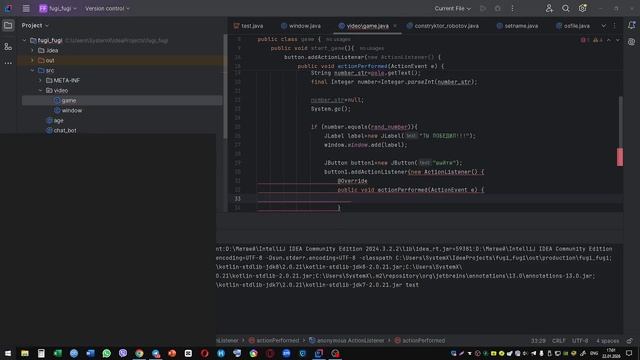Image resolution: width=640 pixels, height=360 pixels.
Task: Open the Project tool window folder icon
Action: 8,26
